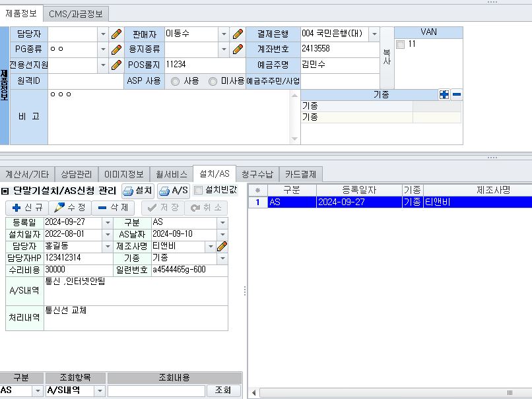532x399 pixels.
Task: Click the pencil icon beside 용지종류 field
Action: point(238,49)
